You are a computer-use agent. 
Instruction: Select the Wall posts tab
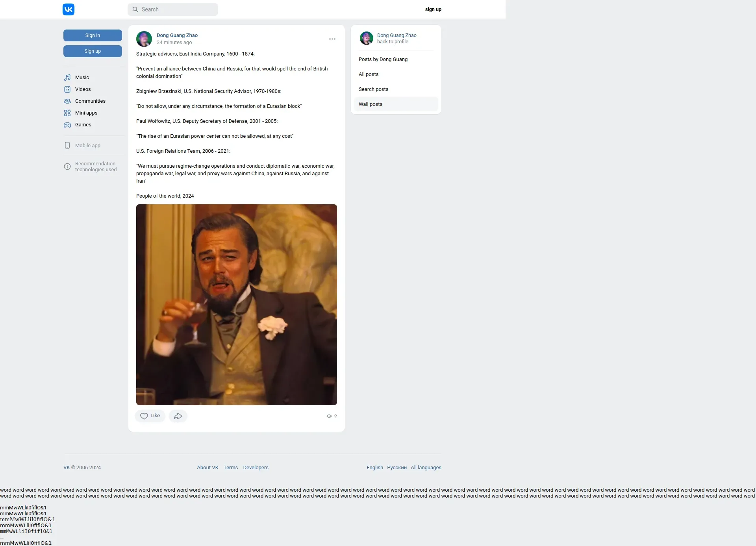[371, 104]
